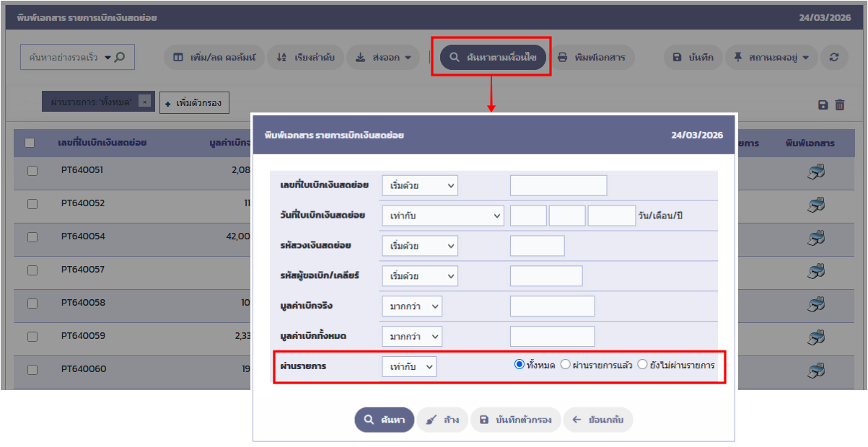Expand the 'สถานะคงอยู่' dropdown
868x447 pixels.
771,58
